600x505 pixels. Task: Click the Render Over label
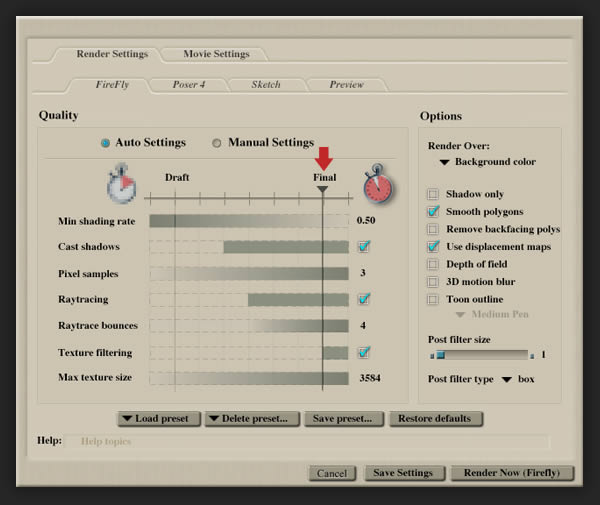click(x=458, y=146)
